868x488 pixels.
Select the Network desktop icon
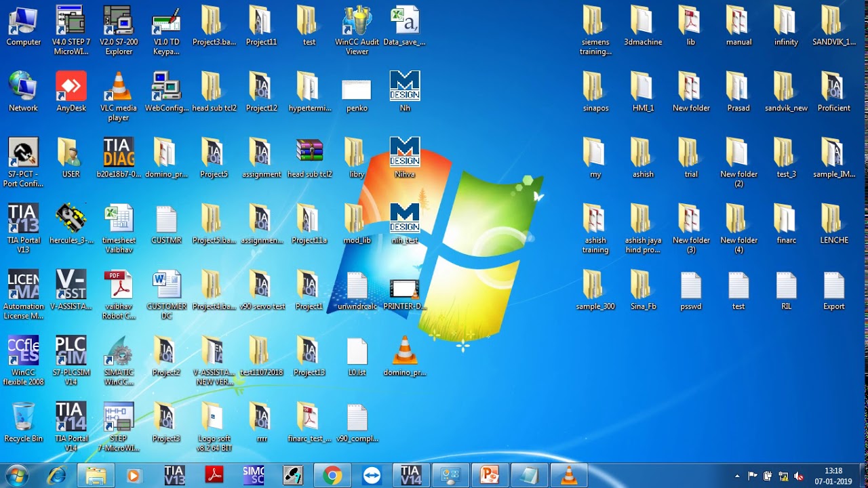[23, 93]
